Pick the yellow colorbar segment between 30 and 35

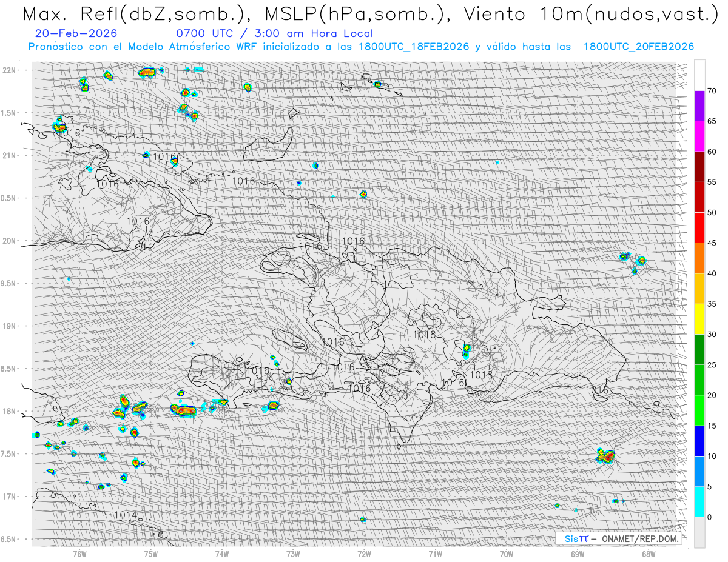coord(699,319)
